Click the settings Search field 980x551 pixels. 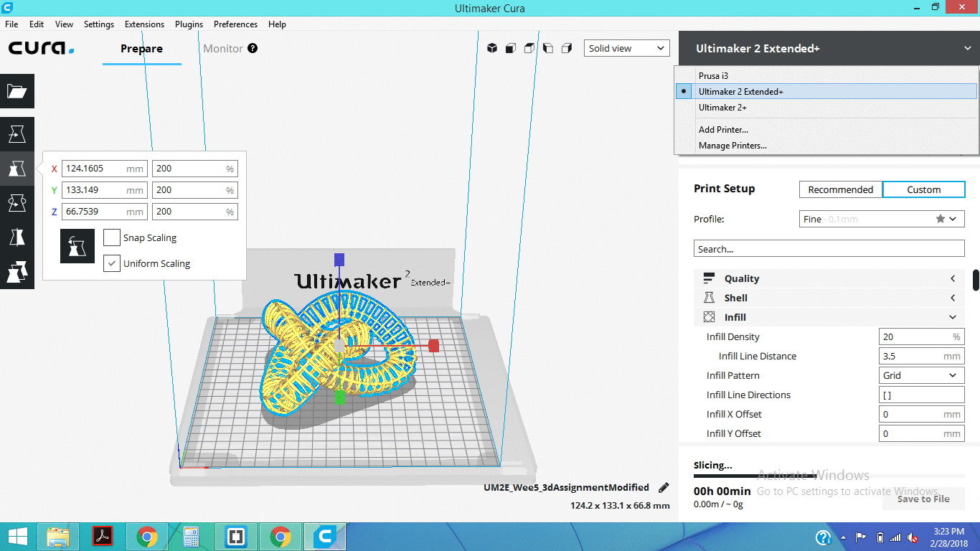(829, 249)
